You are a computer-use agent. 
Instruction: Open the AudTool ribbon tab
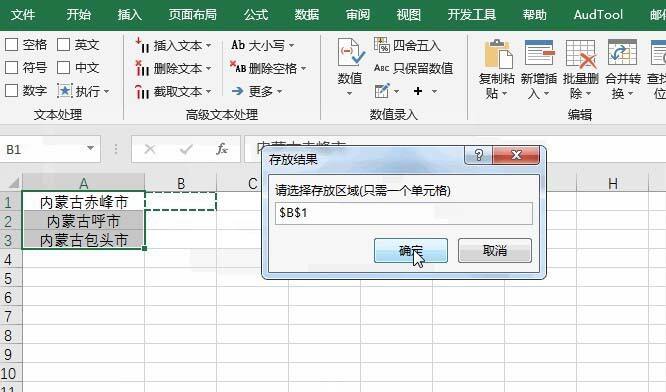pyautogui.click(x=598, y=15)
